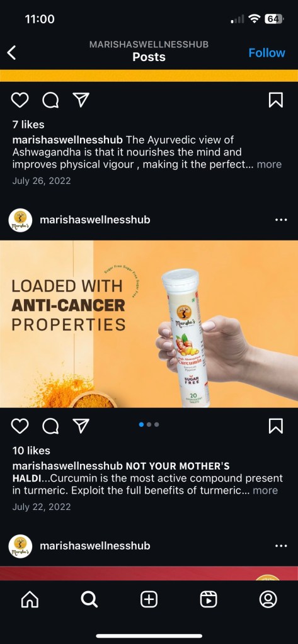Screen dimensions: 298x644
Task: Expand the Ashwagandha caption with more
Action: (269, 165)
